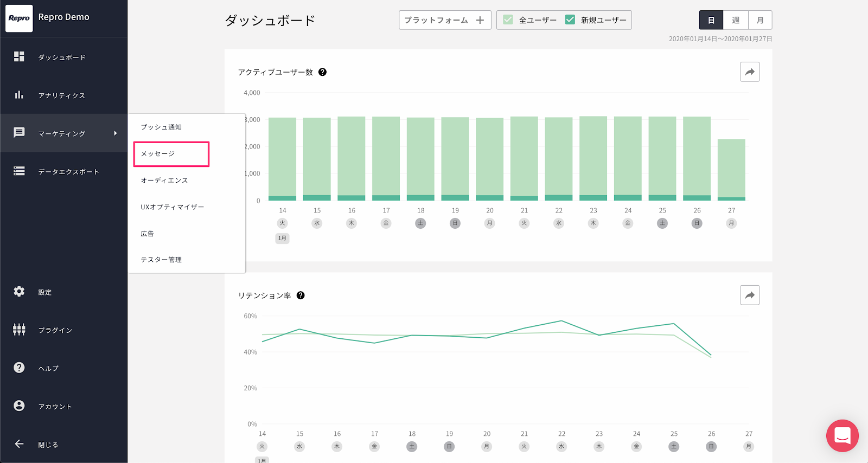Image resolution: width=868 pixels, height=463 pixels.
Task: Click the Data Export stack icon
Action: (19, 171)
